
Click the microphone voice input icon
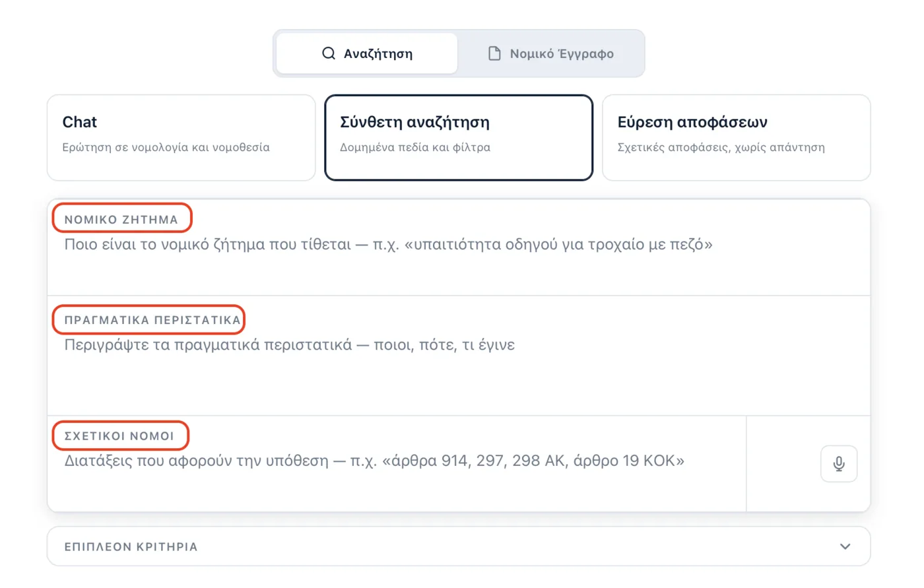pos(839,464)
